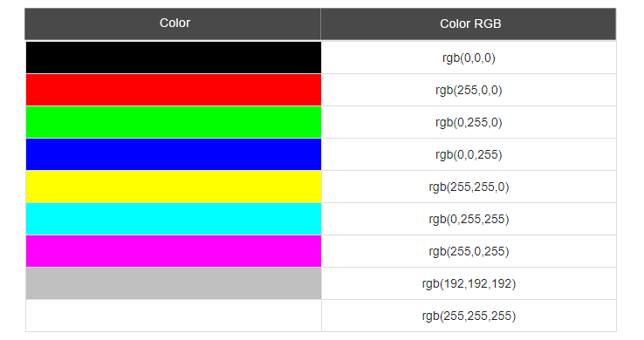This screenshot has height=340, width=644.
Task: Select the rgb(255,255,255) value
Action: coord(469,316)
